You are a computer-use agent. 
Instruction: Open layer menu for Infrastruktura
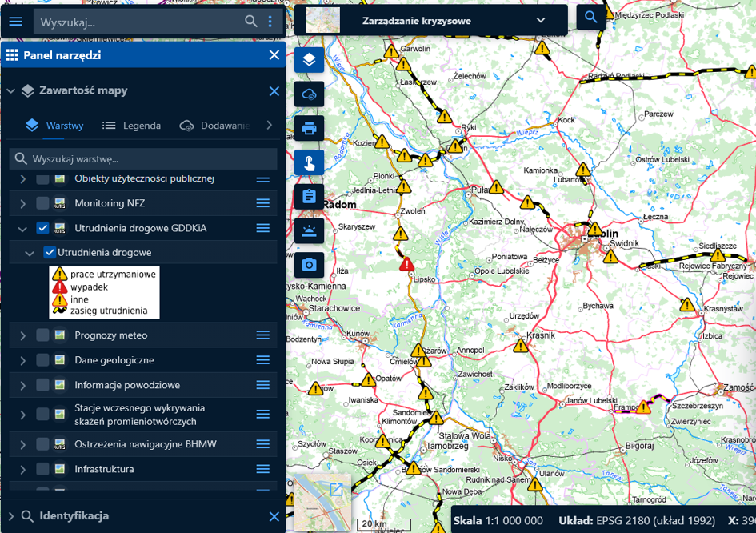[x=262, y=469]
